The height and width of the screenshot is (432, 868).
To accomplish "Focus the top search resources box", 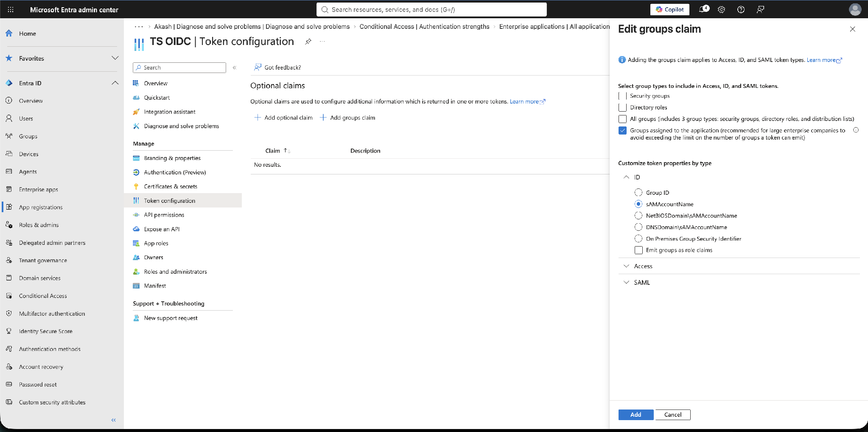I will click(431, 9).
